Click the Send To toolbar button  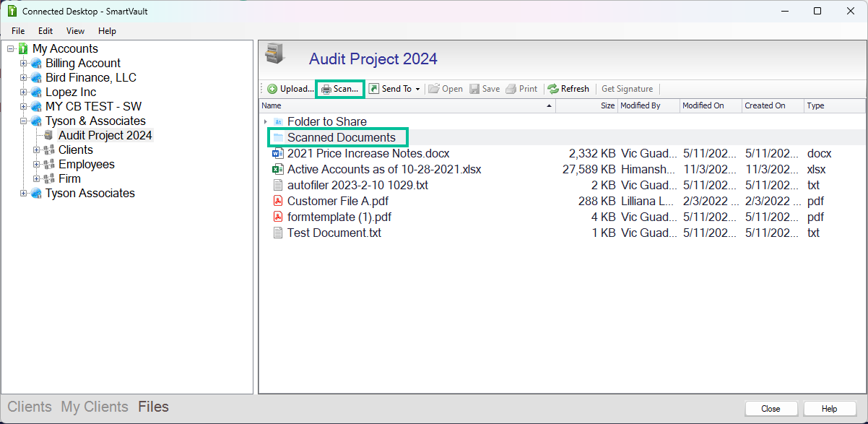point(390,89)
